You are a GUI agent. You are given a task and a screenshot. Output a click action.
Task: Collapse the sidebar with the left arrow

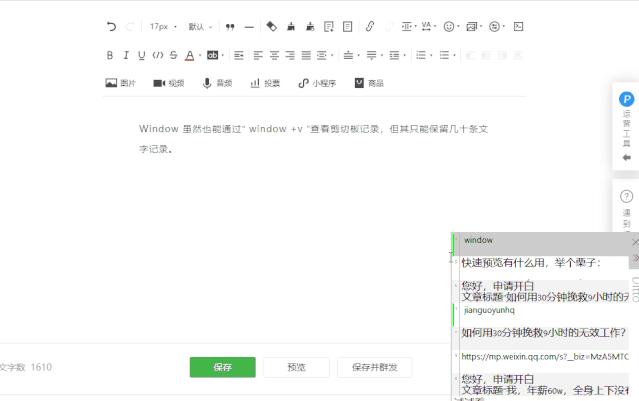(x=627, y=158)
